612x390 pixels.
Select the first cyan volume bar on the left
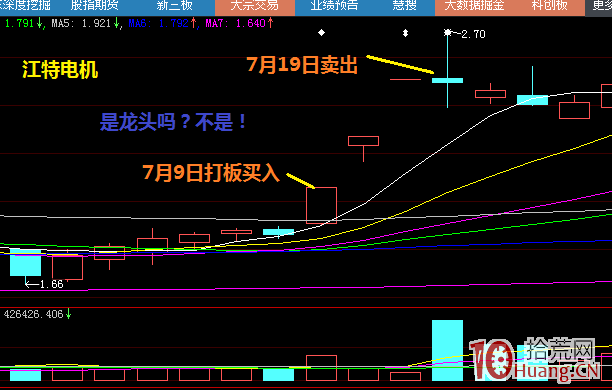25,375
